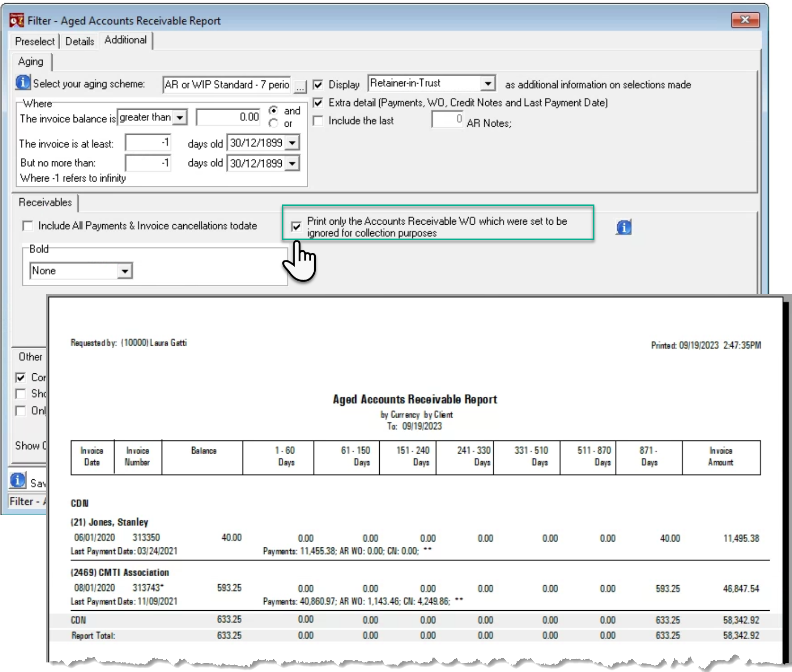
Task: Click client name (21) Jones, Stanley
Action: [110, 522]
